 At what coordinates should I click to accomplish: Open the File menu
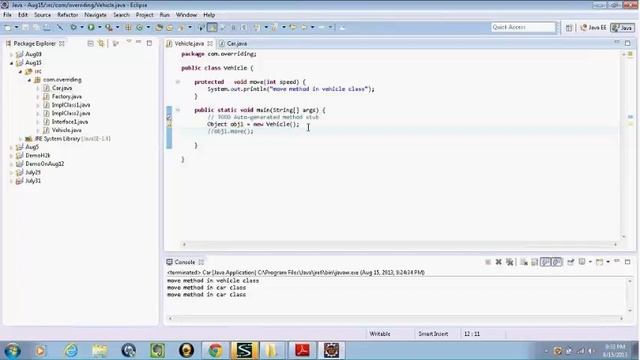click(x=7, y=15)
